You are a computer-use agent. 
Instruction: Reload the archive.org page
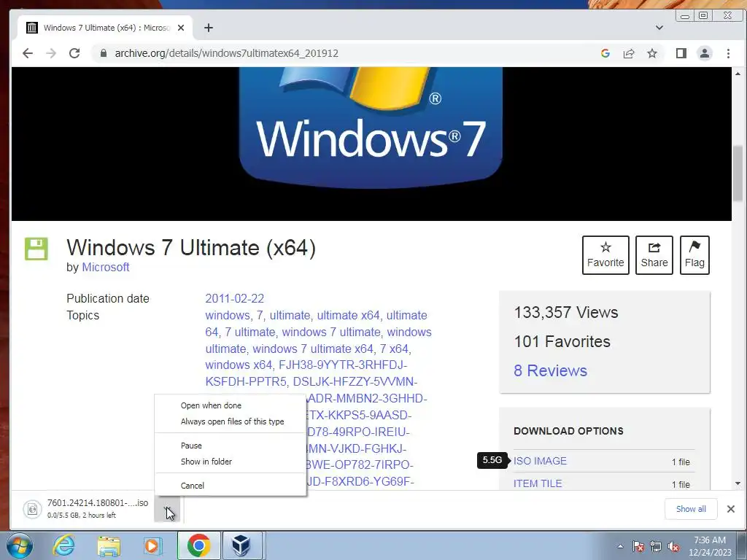(74, 53)
